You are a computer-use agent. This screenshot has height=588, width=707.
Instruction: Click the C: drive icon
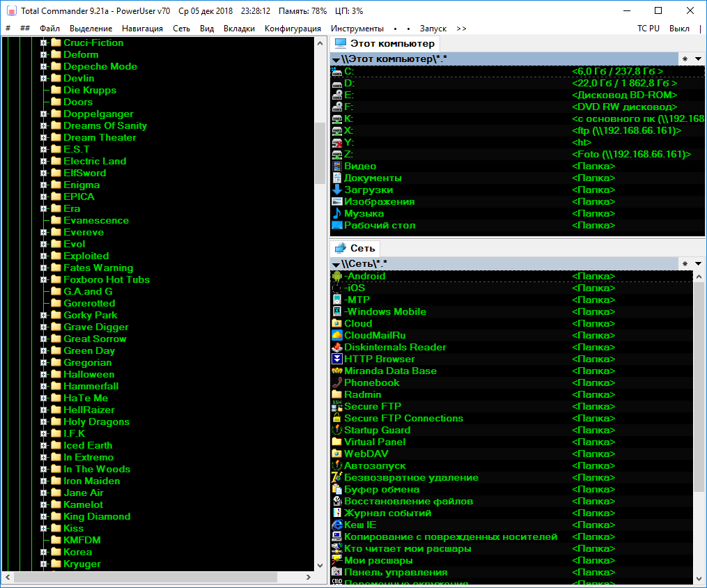(337, 72)
